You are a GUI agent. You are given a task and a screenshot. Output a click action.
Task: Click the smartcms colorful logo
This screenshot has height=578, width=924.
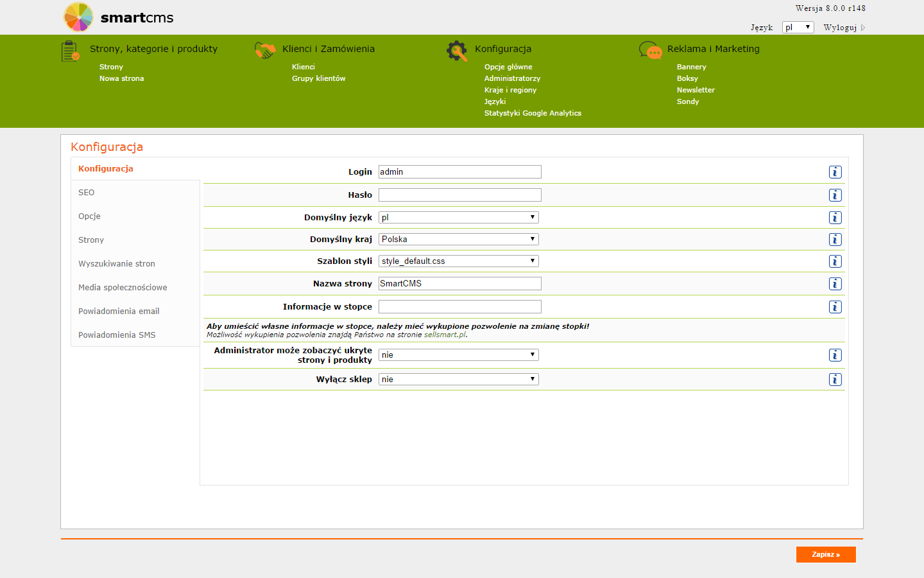click(x=78, y=17)
